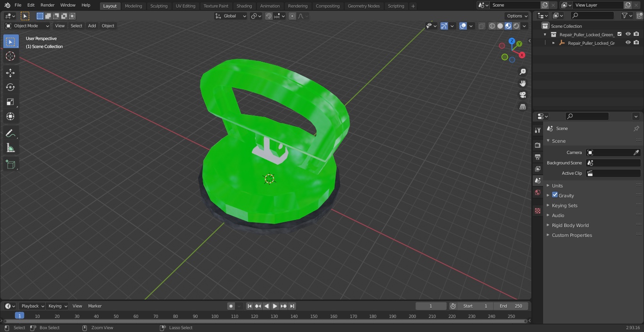
Task: Select the Scale tool
Action: [10, 102]
